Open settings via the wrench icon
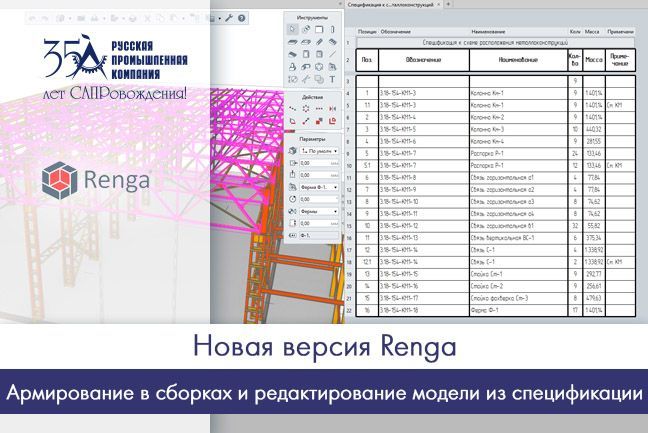 (229, 18)
